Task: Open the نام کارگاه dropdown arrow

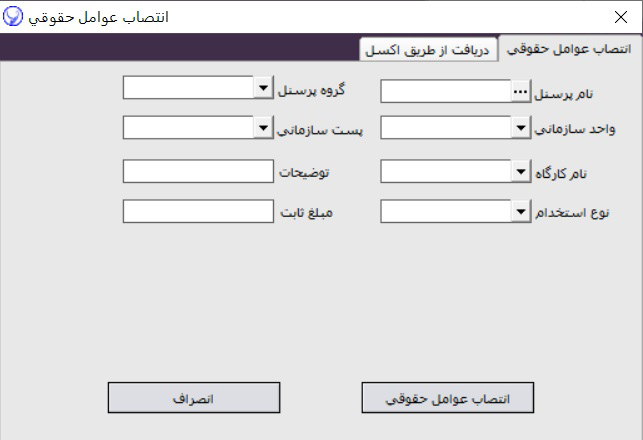Action: (x=520, y=173)
